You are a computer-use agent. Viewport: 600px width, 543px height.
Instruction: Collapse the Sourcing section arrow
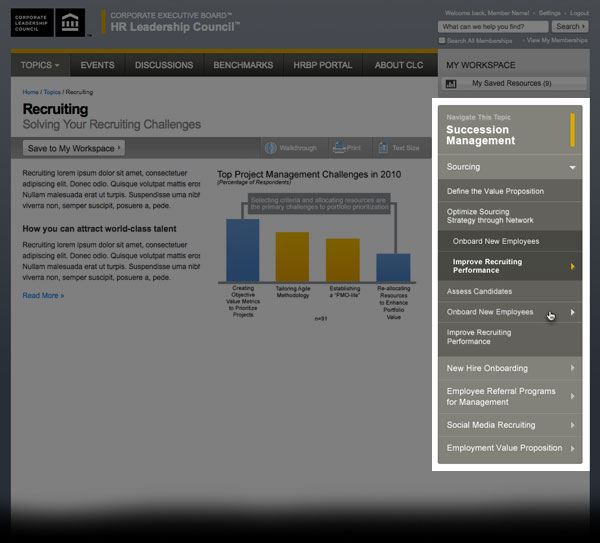(x=572, y=167)
